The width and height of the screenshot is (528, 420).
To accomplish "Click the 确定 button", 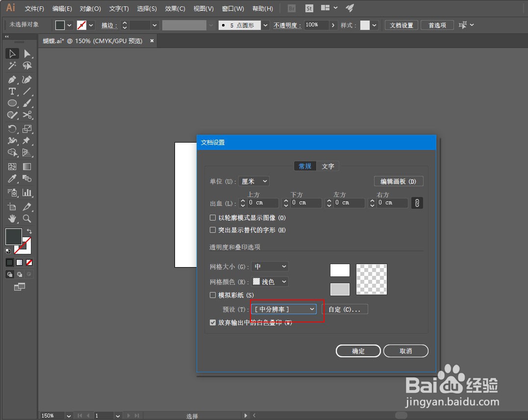I will [x=358, y=351].
